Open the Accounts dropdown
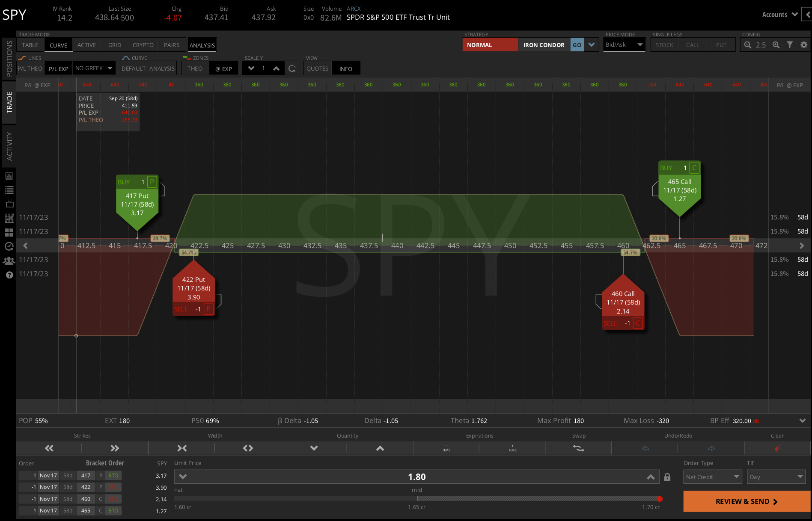812x521 pixels. [x=779, y=15]
